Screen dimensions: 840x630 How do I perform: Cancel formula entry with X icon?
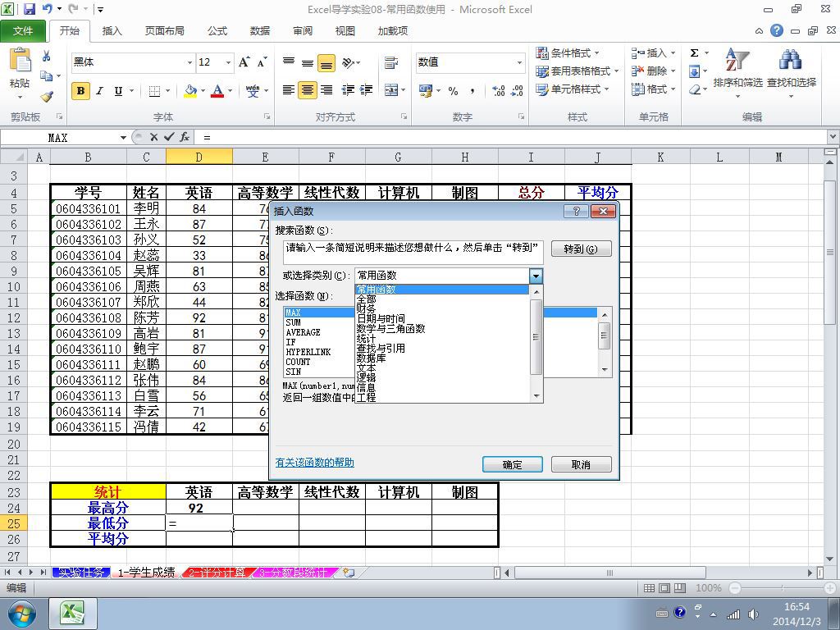click(x=153, y=137)
